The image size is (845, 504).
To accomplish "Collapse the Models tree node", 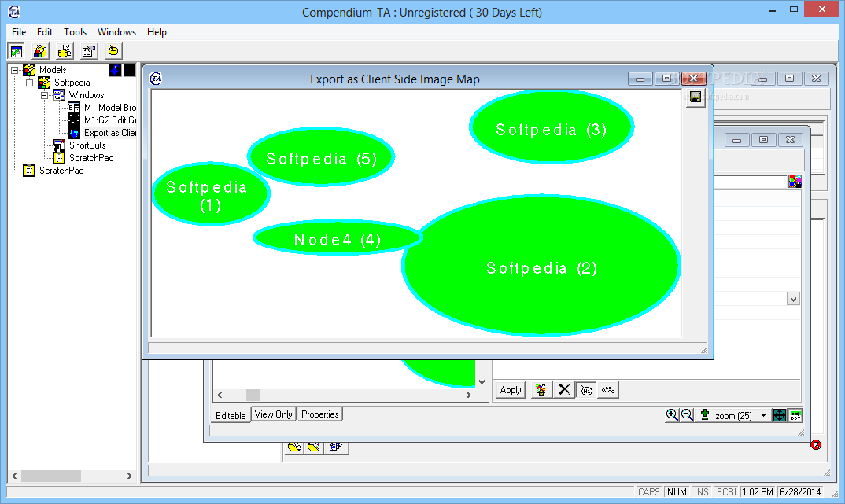I will coord(14,70).
